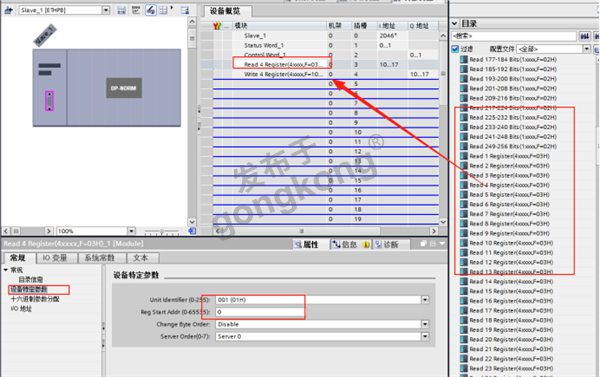Click the blue zoom-fit icon beside zoom slider
Viewport: 600px width, 377px height.
click(x=192, y=231)
